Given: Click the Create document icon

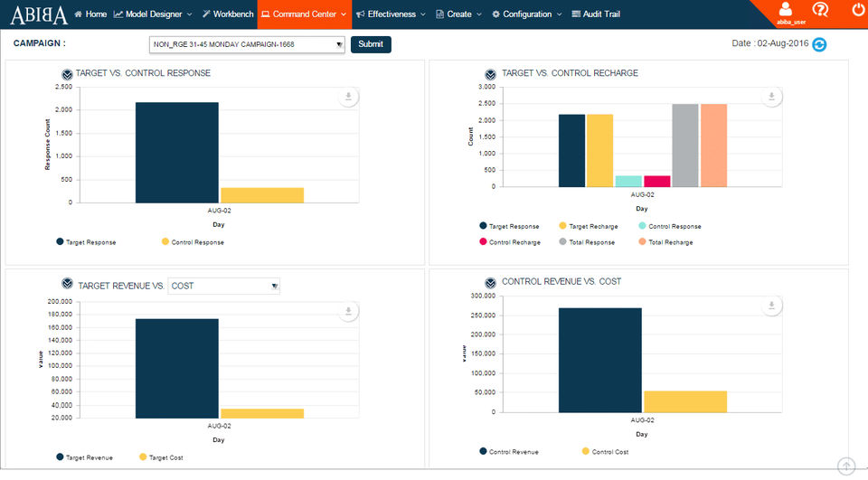Looking at the screenshot, I should coord(439,14).
